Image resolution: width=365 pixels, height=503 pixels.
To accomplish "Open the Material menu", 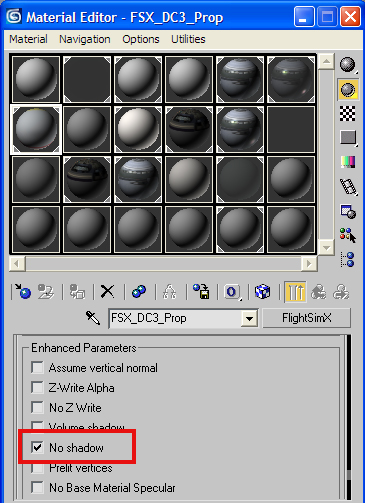I will click(28, 39).
